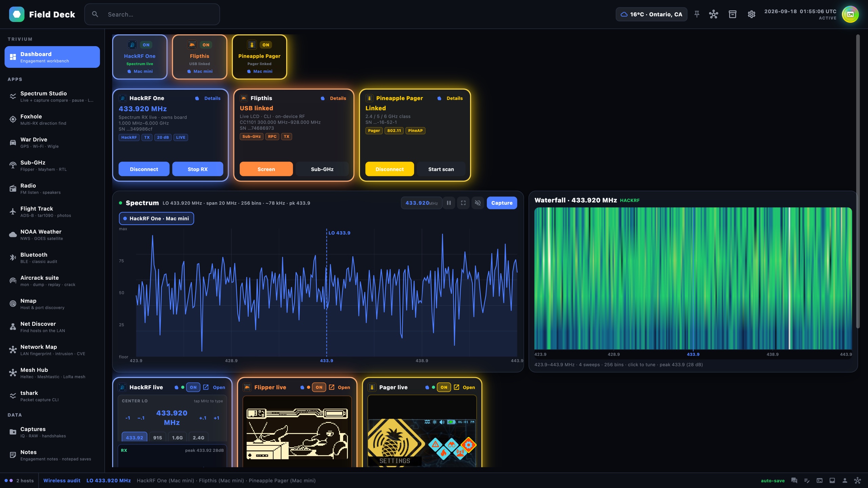Click the 433.920 MHz spectrum frequency field
This screenshot has width=868, height=488.
421,203
